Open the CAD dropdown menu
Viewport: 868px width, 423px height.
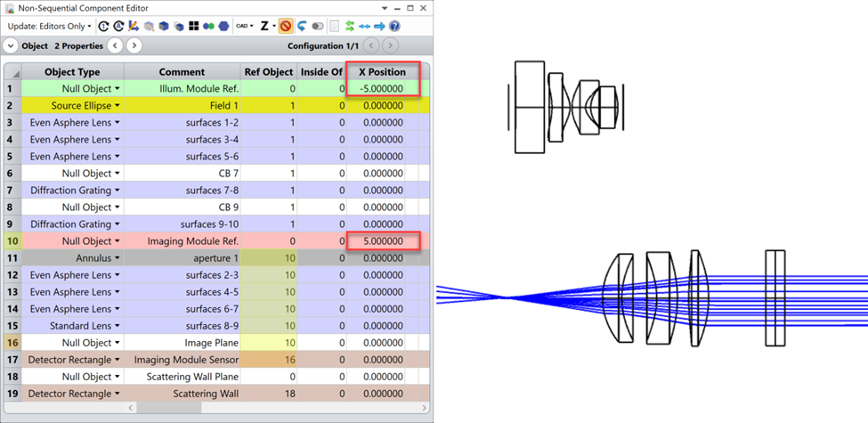[x=244, y=27]
